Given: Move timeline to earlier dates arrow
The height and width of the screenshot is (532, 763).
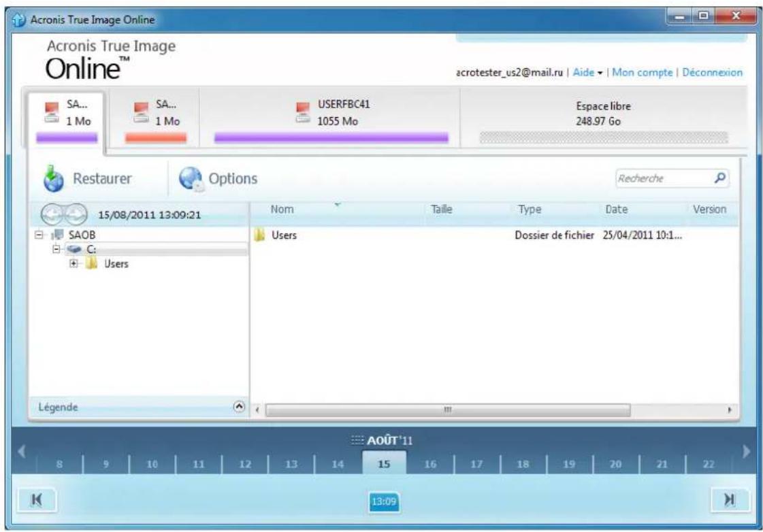Looking at the screenshot, I should (21, 452).
